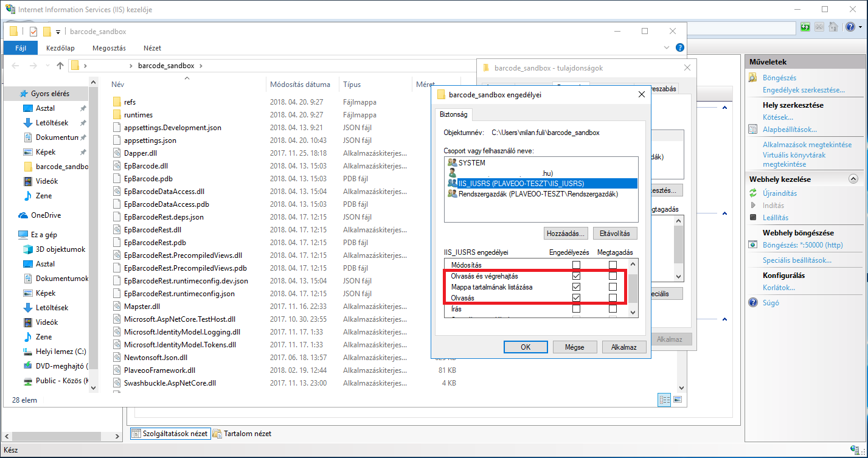Expand the Explorer ribbon chevron

click(x=668, y=47)
